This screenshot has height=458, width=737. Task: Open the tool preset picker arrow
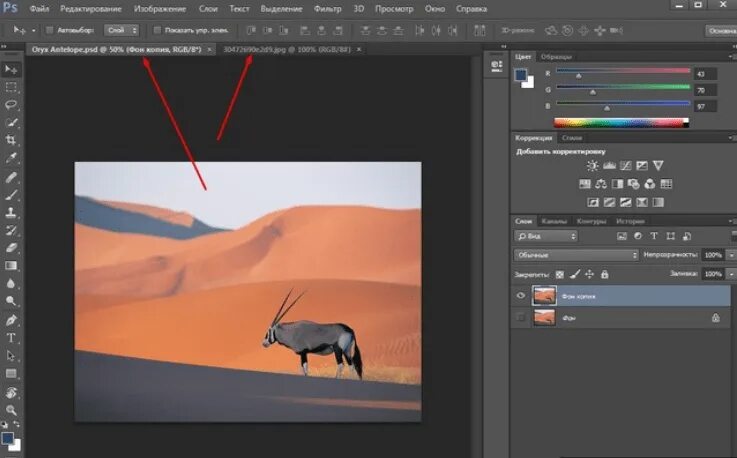pos(34,31)
